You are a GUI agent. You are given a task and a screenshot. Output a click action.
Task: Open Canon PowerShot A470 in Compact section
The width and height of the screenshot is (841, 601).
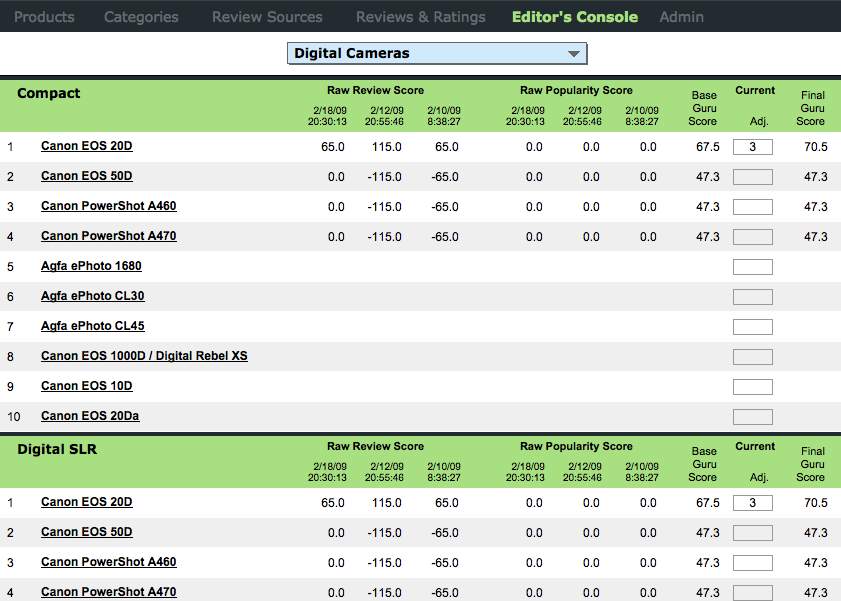point(108,236)
